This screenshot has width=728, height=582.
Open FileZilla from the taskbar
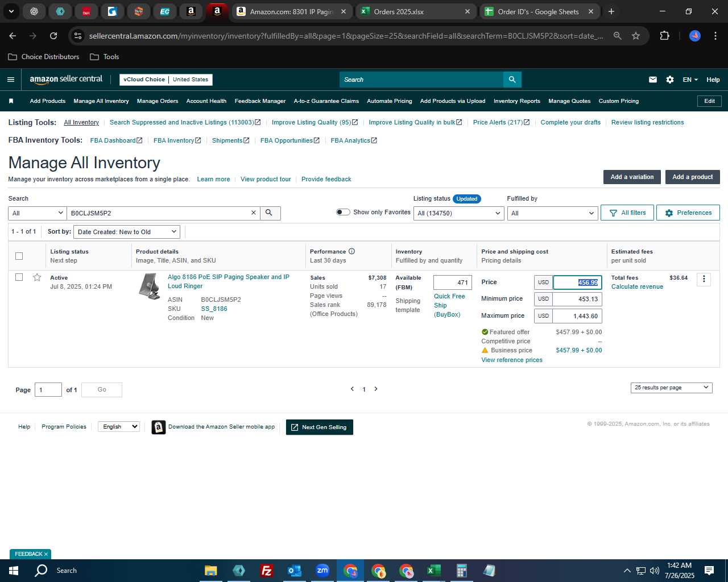pyautogui.click(x=266, y=571)
